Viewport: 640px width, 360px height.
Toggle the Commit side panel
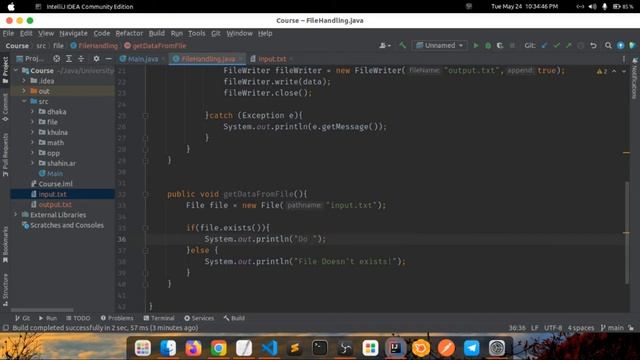5,107
